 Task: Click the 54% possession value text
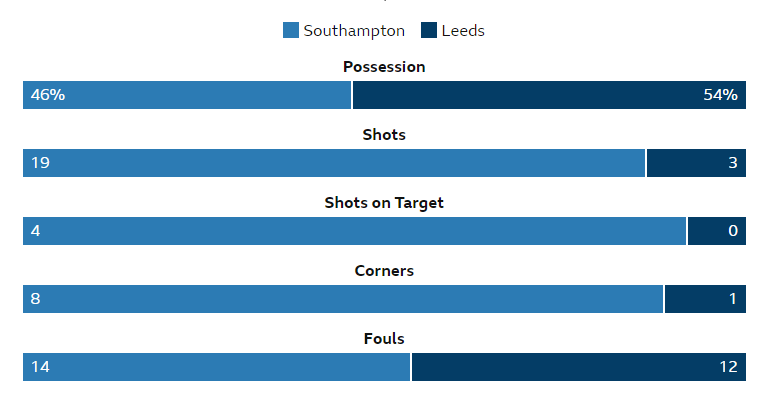[x=720, y=95]
